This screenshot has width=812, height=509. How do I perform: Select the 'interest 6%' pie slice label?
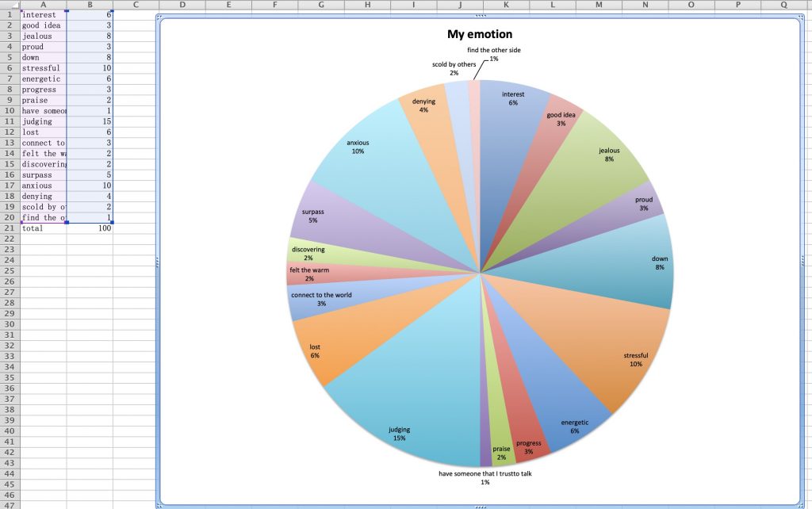[x=513, y=98]
